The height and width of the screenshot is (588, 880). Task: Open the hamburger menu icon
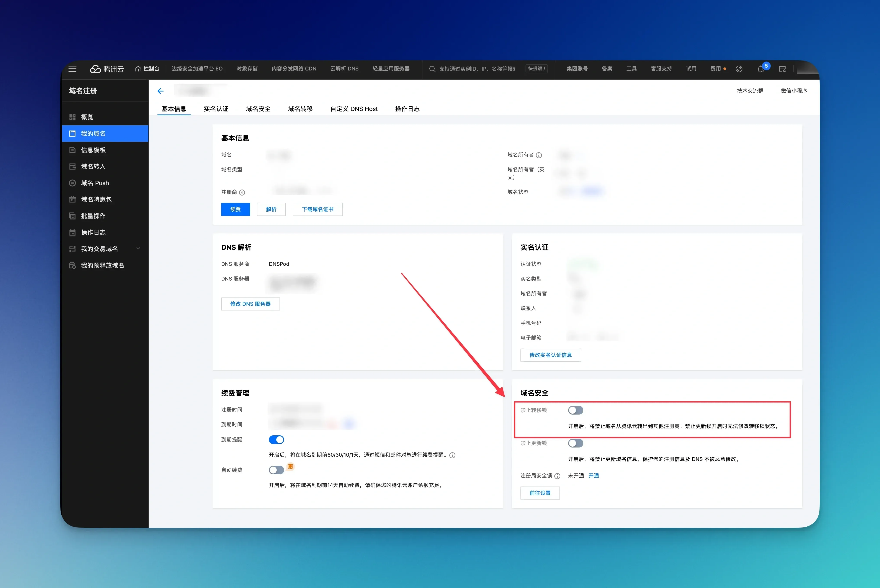[72, 69]
